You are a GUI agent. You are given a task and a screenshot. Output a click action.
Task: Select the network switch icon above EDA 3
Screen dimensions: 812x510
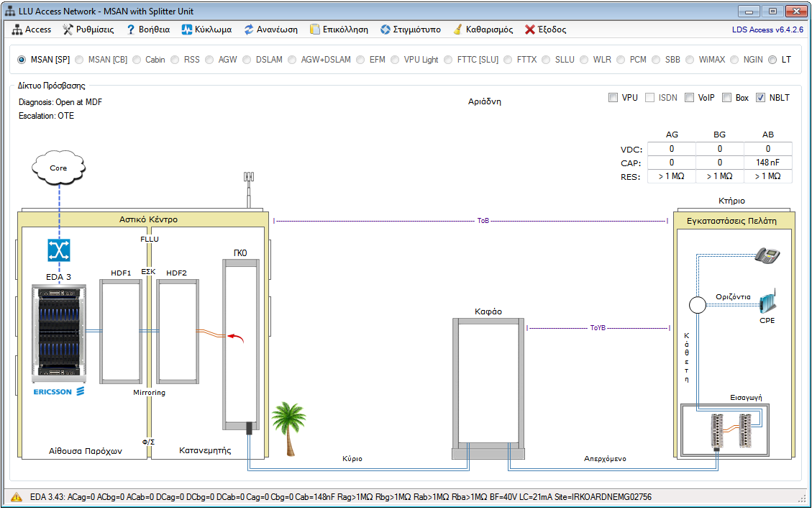click(x=58, y=250)
